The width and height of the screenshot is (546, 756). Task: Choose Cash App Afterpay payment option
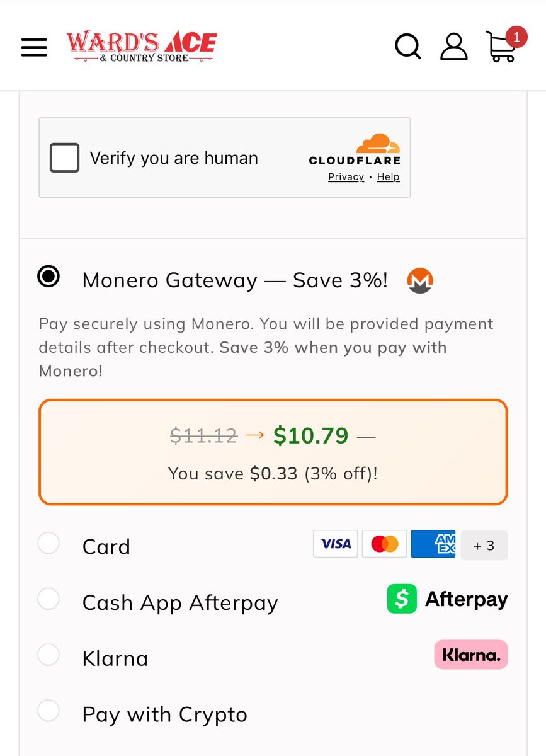48,599
